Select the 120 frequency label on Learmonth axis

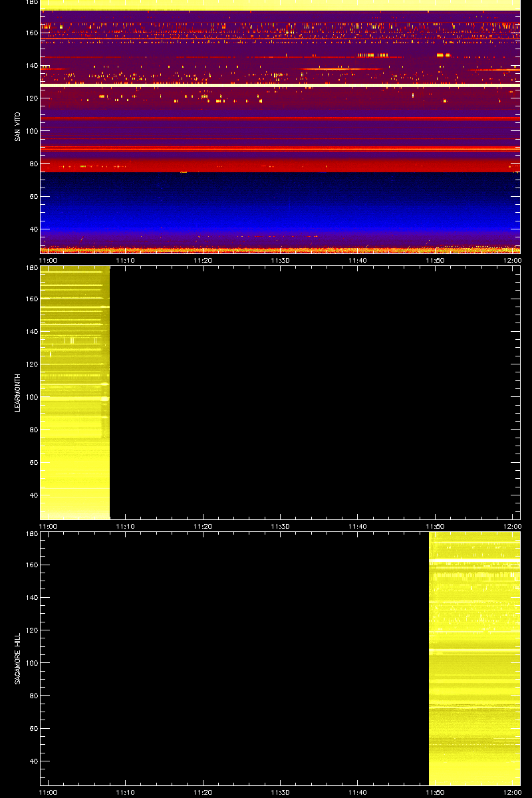(31, 364)
